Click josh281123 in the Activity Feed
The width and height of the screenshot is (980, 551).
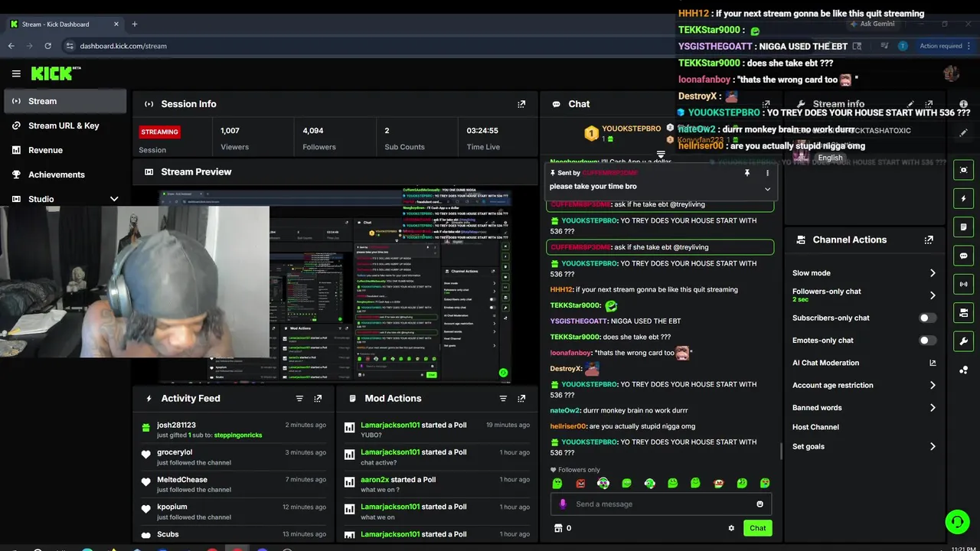click(x=176, y=425)
